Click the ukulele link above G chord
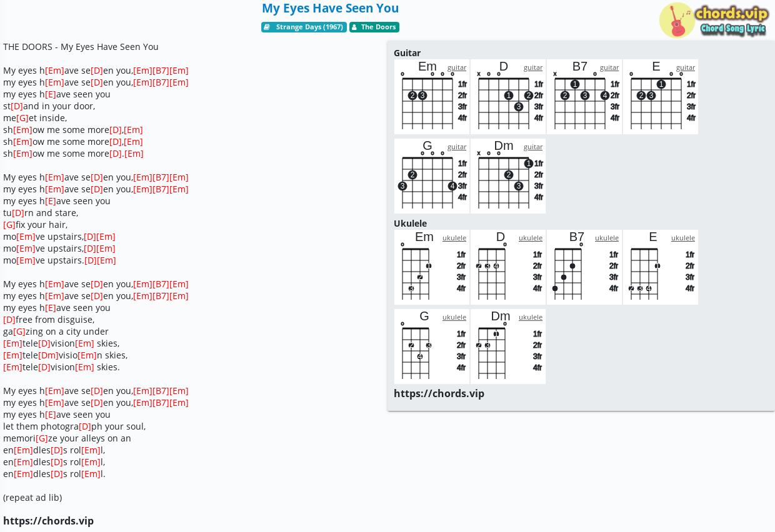This screenshot has width=775, height=532. pyautogui.click(x=454, y=317)
